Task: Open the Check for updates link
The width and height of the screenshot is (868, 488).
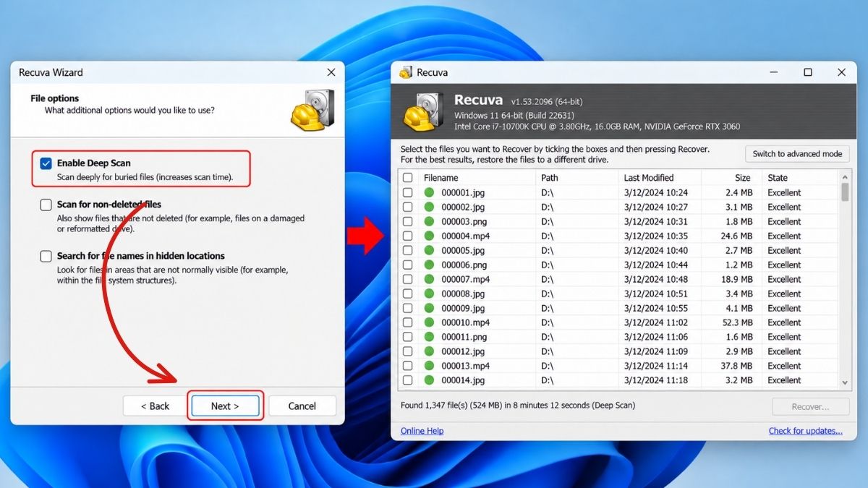Action: pyautogui.click(x=805, y=431)
